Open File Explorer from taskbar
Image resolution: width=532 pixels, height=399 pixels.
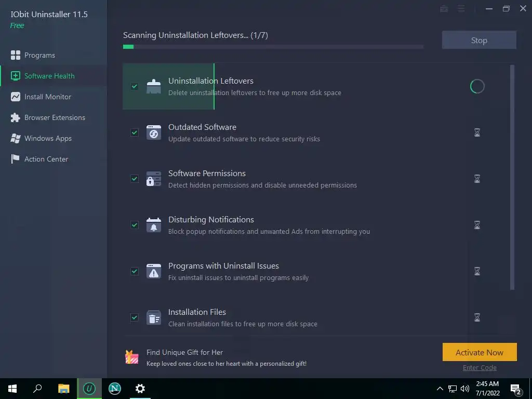(63, 389)
